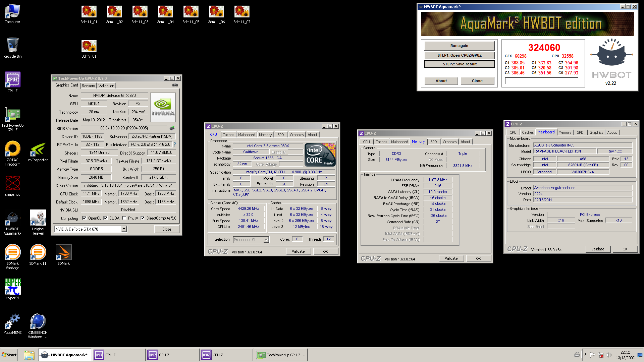Click the Intel Core i7 logo in CPU-Z
The height and width of the screenshot is (362, 644).
point(320,155)
